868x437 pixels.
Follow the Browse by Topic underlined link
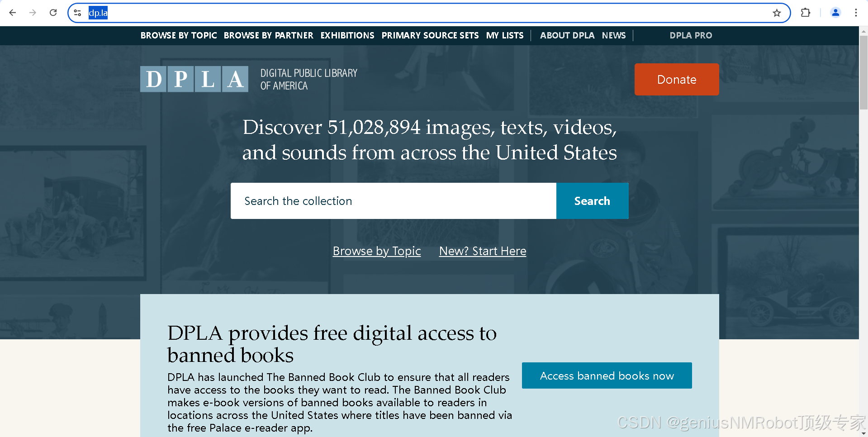tap(377, 251)
